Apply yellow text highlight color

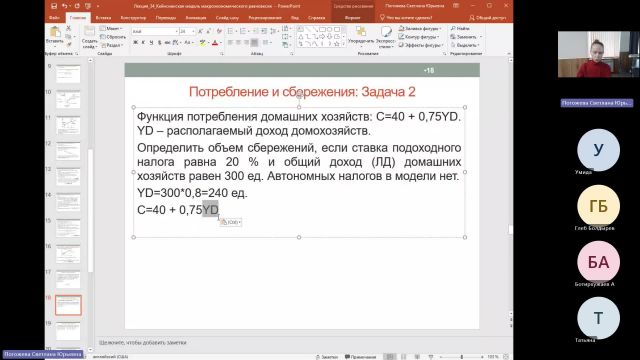(x=202, y=42)
